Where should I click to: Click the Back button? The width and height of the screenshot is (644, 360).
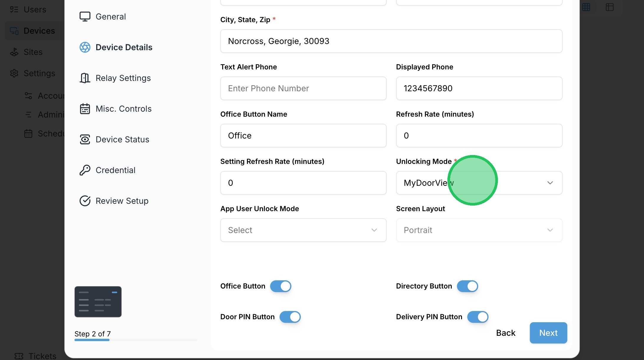(506, 333)
